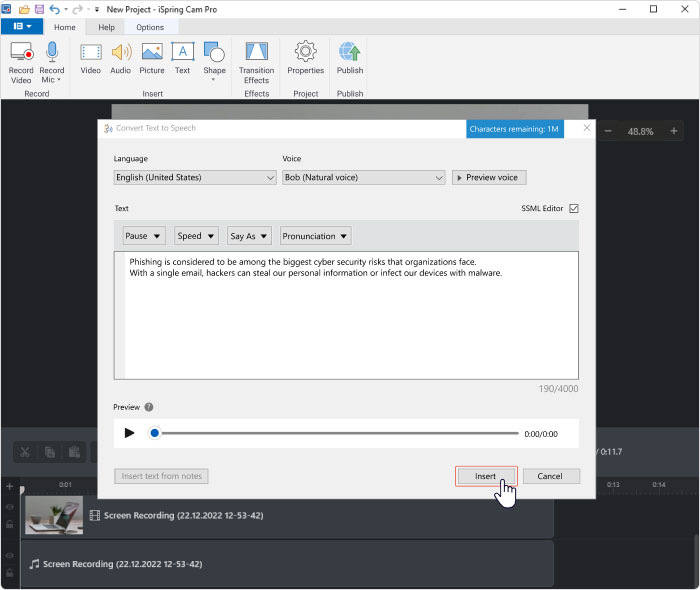Insert a Video clip from ribbon
This screenshot has height=590, width=700.
[x=91, y=53]
